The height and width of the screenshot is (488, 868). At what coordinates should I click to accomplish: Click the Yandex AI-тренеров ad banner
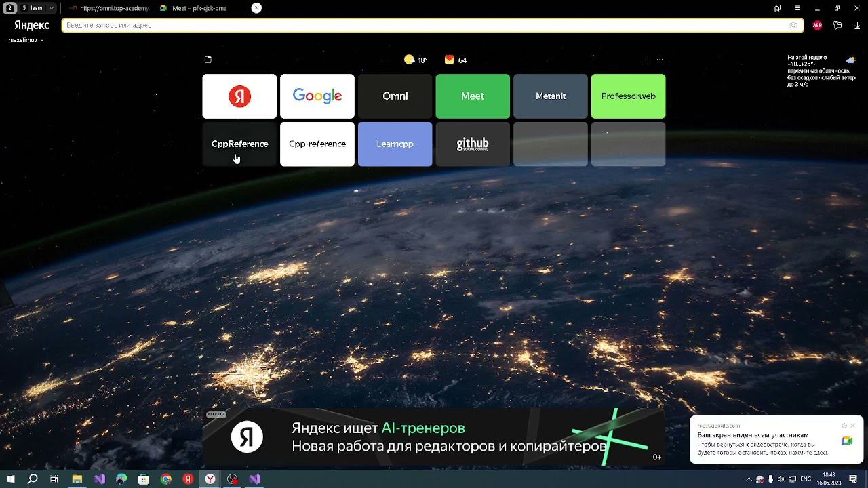[433, 437]
